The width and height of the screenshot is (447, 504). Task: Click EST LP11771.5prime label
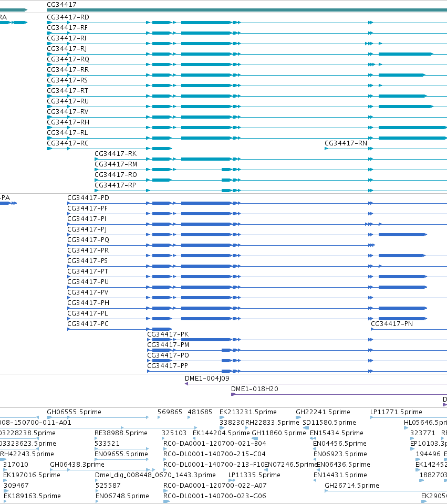(x=396, y=412)
